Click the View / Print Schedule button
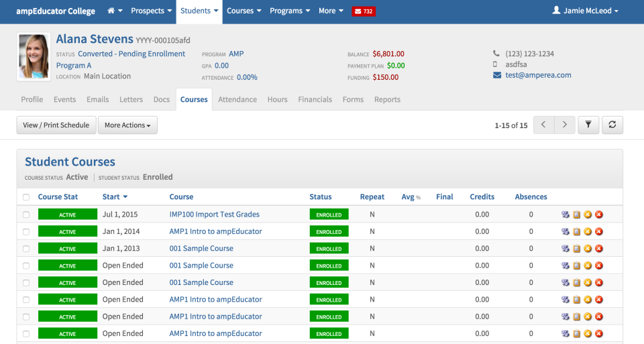 point(56,125)
